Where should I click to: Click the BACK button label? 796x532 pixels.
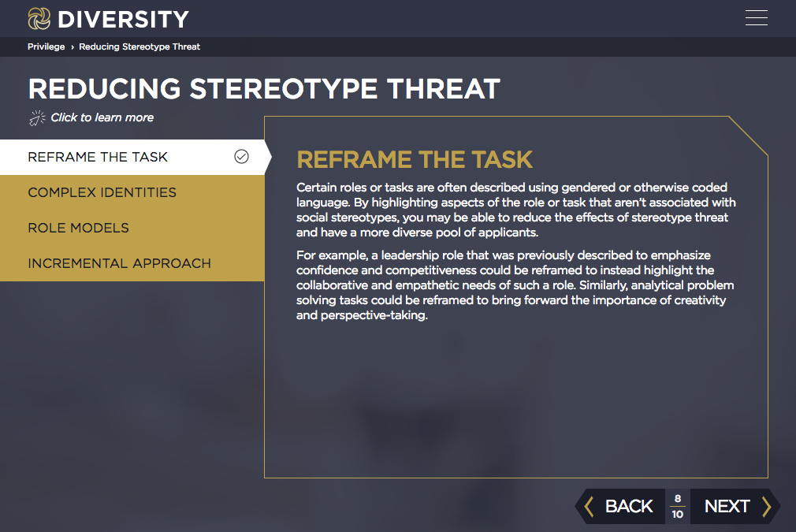coord(628,506)
